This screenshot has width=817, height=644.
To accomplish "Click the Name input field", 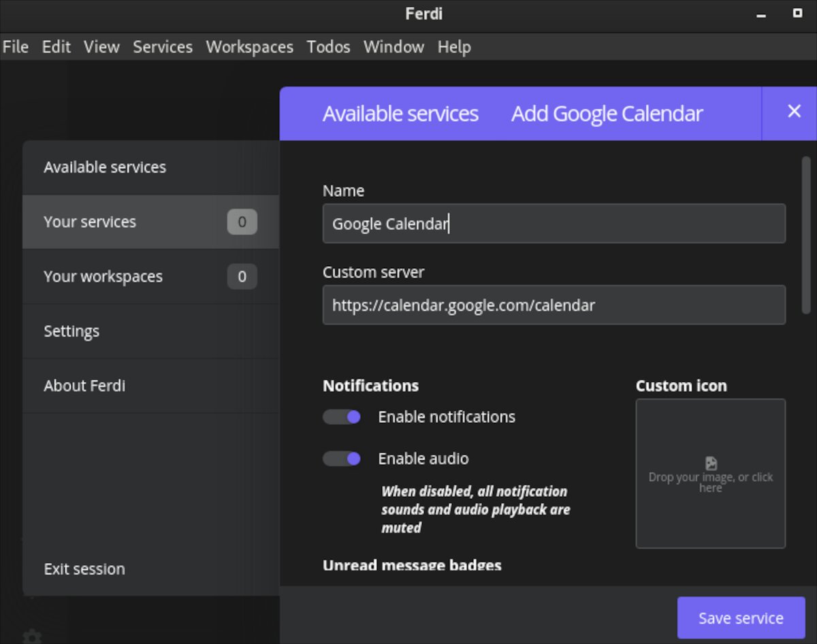I will click(554, 224).
